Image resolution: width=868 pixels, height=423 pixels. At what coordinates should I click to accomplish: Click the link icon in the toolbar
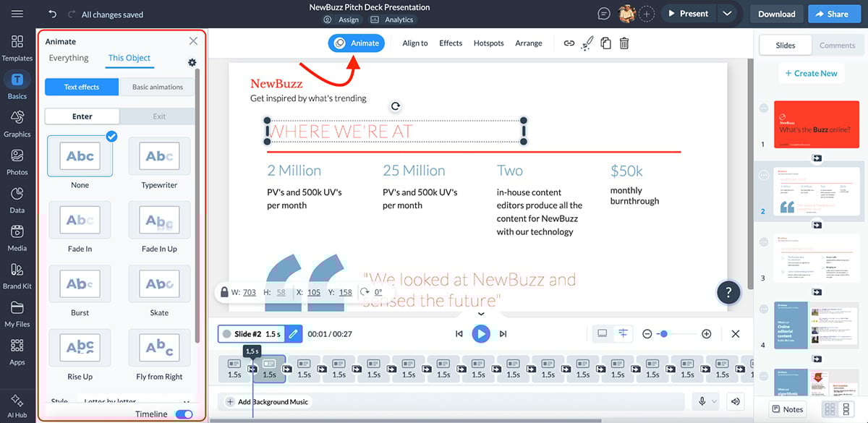(x=570, y=43)
